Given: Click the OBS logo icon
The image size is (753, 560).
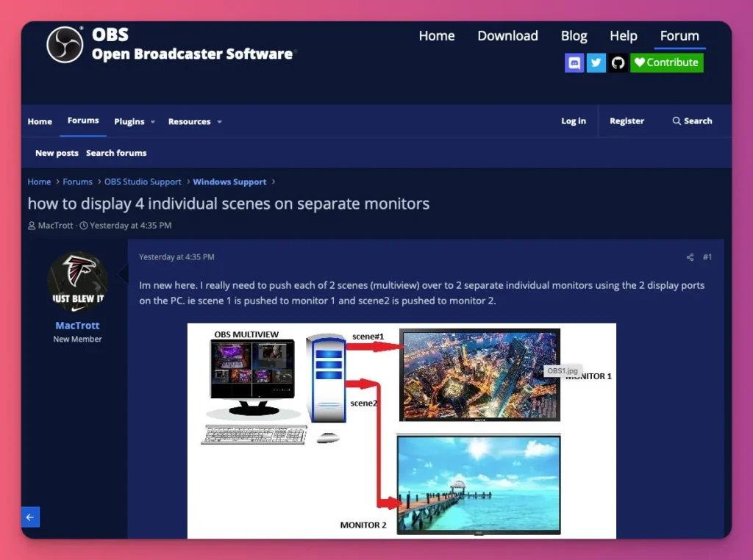Looking at the screenshot, I should click(65, 45).
